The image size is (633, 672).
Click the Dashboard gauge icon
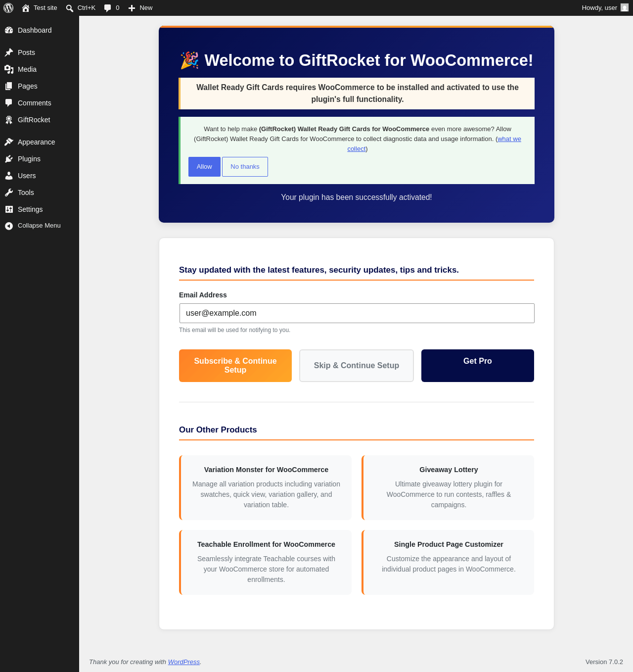pos(9,30)
